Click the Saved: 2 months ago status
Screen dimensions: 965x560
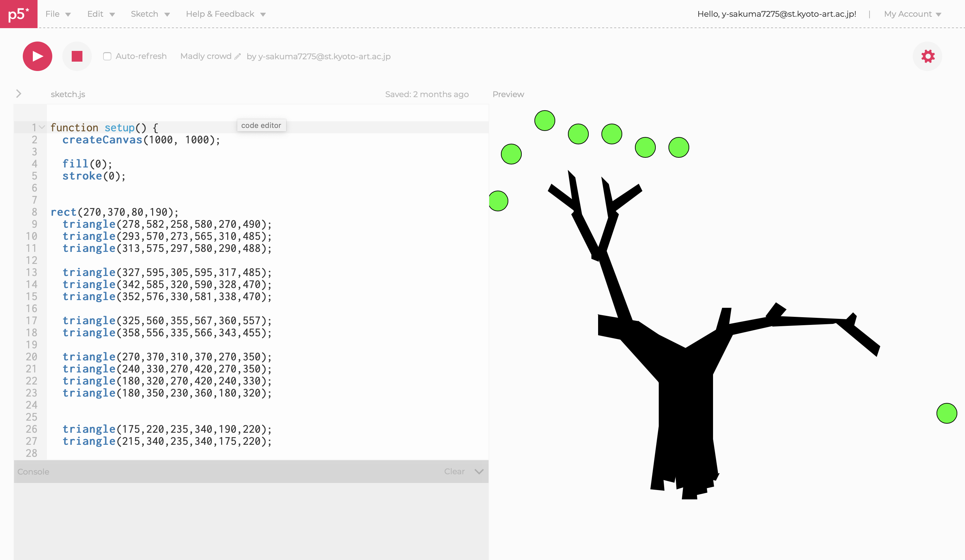tap(427, 94)
